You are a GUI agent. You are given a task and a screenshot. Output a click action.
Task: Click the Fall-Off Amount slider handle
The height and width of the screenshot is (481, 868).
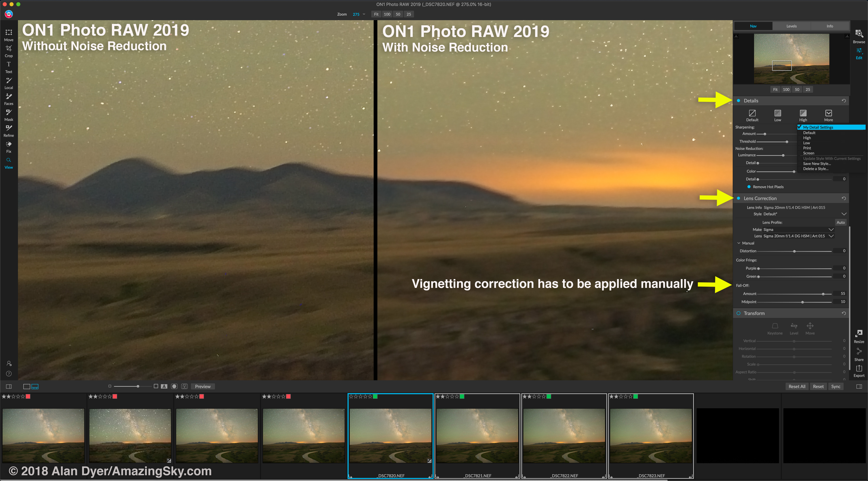[x=823, y=294]
